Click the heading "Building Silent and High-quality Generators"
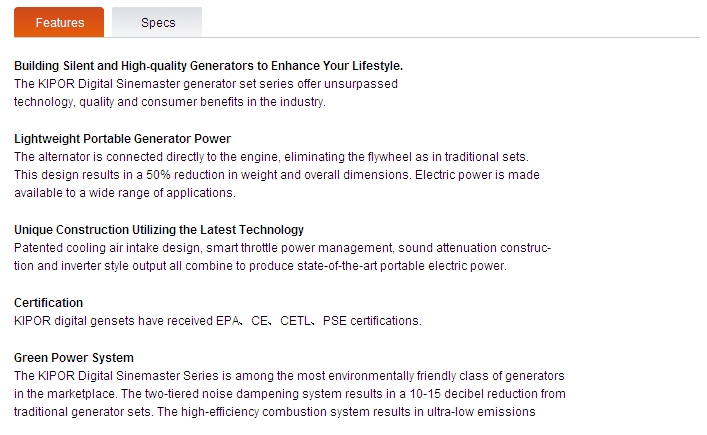The height and width of the screenshot is (435, 707). pos(208,66)
